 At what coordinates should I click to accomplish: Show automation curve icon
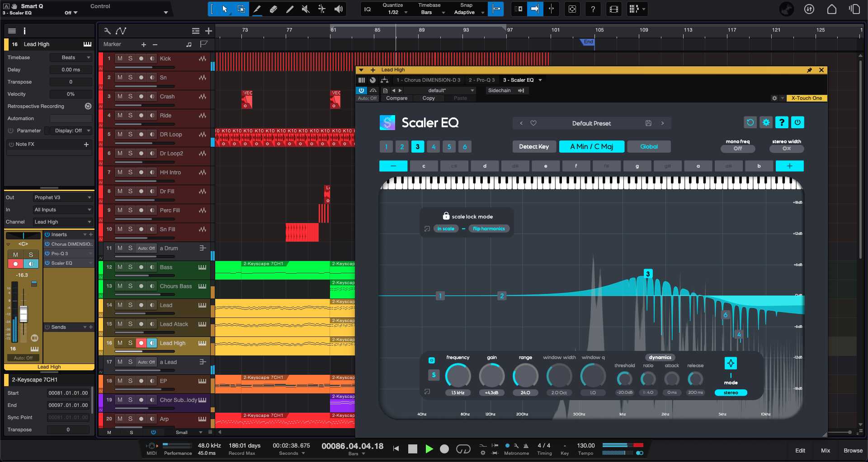(x=121, y=31)
